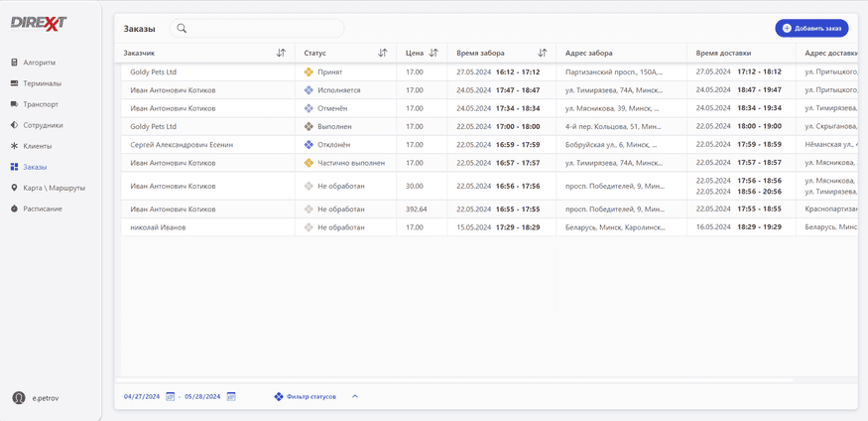Click the horizontal table scrollbar
Viewport: 868px width, 421px height.
pos(456,380)
